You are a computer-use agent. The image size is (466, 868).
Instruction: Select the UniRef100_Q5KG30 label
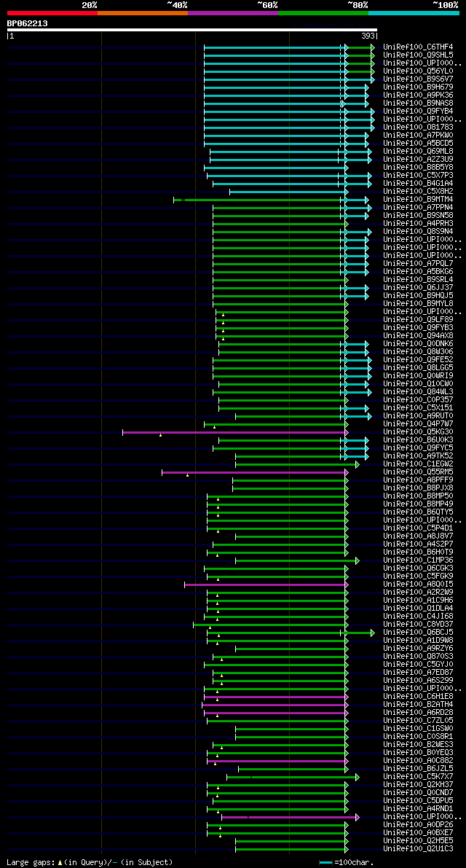coord(418,432)
